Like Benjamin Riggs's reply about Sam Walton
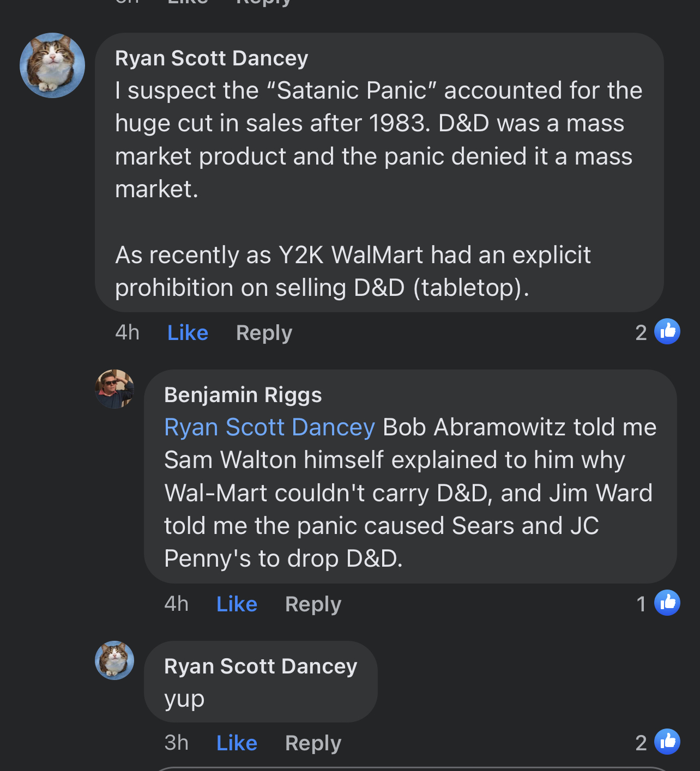This screenshot has width=700, height=771. click(237, 604)
